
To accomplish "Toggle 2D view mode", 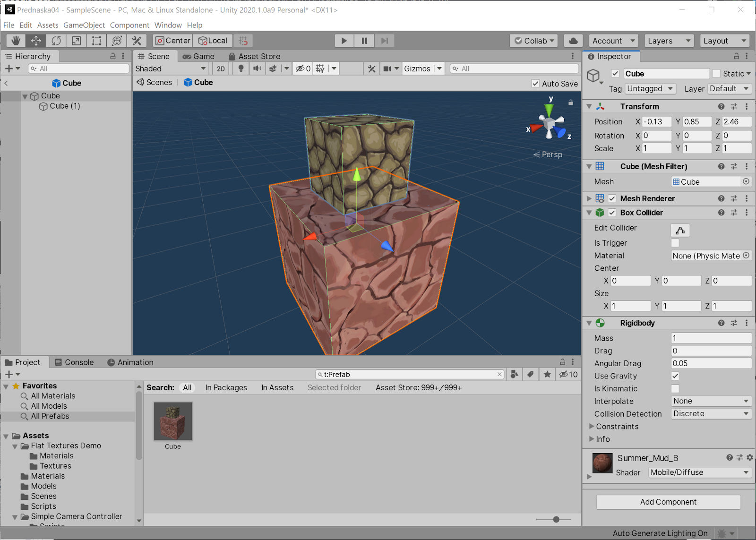I will (221, 69).
